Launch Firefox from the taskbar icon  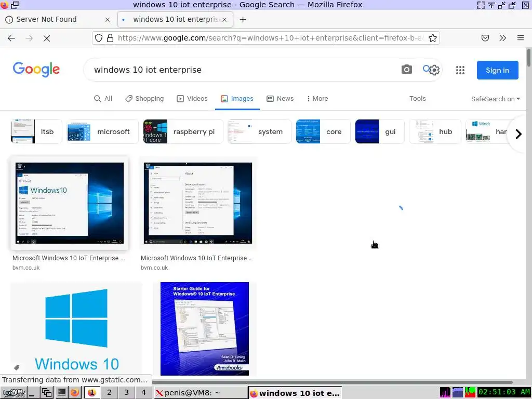pyautogui.click(x=75, y=393)
